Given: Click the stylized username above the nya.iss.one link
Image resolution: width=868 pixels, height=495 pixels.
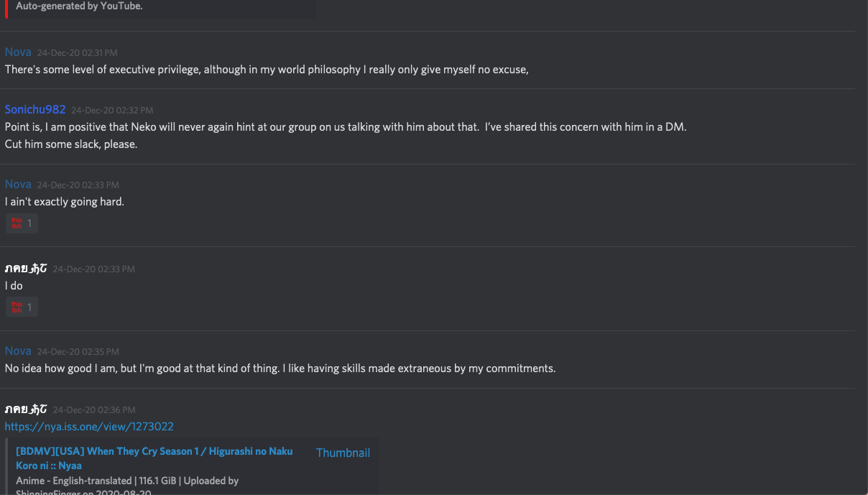Looking at the screenshot, I should click(x=26, y=409).
